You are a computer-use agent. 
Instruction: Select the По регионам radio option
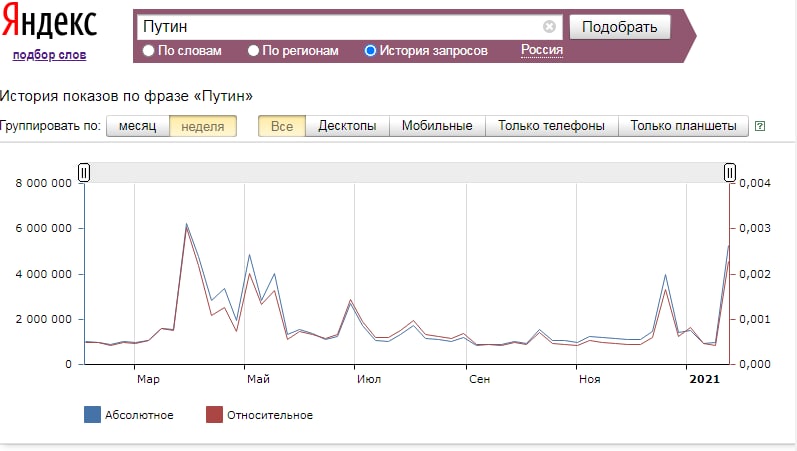click(253, 51)
